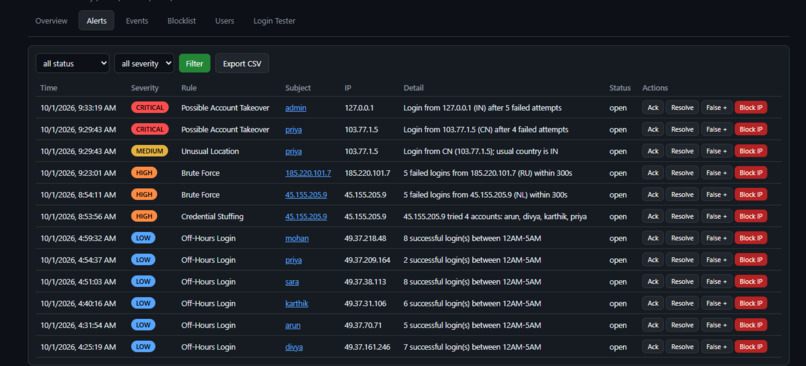Select the Alerts tab
This screenshot has height=366, width=806.
[x=97, y=21]
